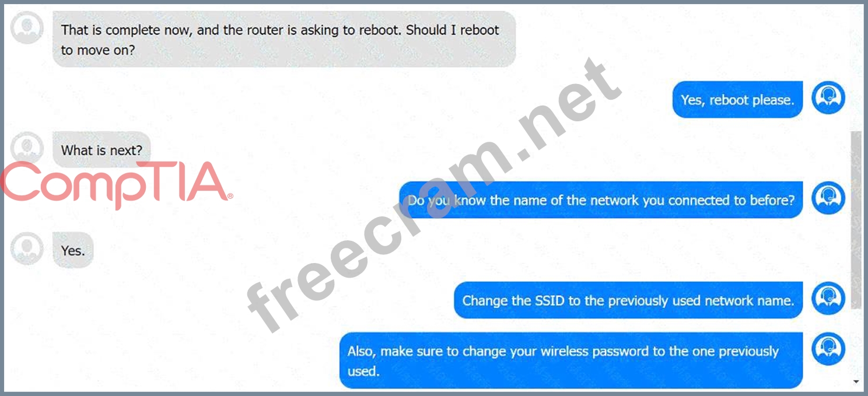Select the user's "Yes." message bubble
Screen dimensions: 868x396
coord(73,250)
